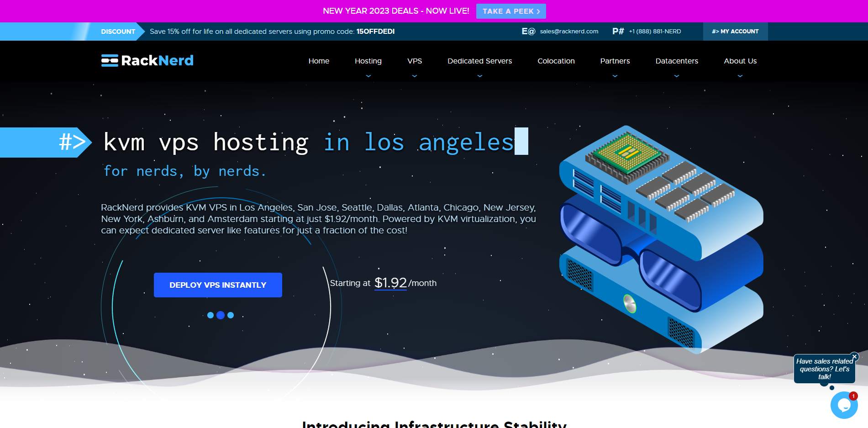Viewport: 868px width, 428px height.
Task: Open the About Us menu item
Action: (x=740, y=61)
